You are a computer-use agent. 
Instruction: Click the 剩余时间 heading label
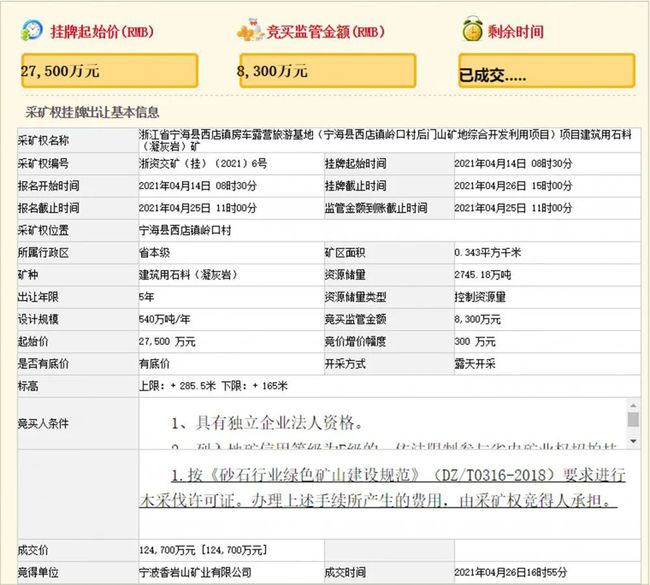click(517, 32)
